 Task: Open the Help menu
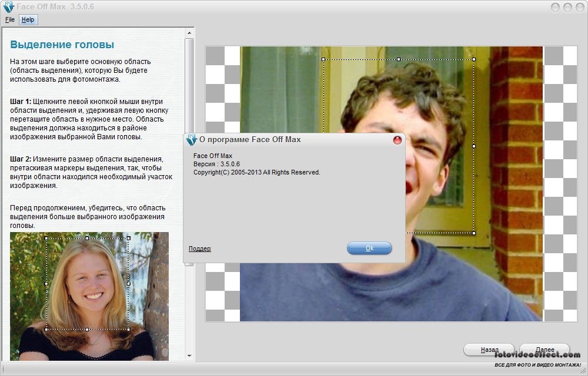pyautogui.click(x=28, y=19)
